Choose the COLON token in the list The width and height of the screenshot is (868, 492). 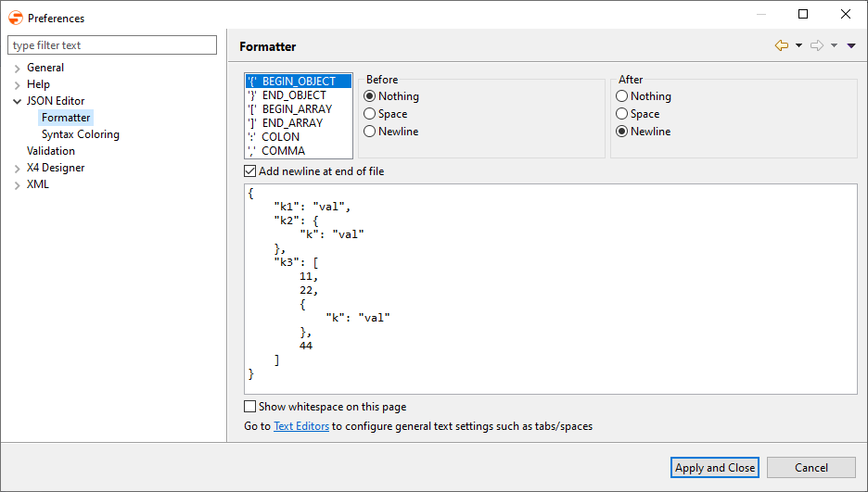(x=280, y=136)
